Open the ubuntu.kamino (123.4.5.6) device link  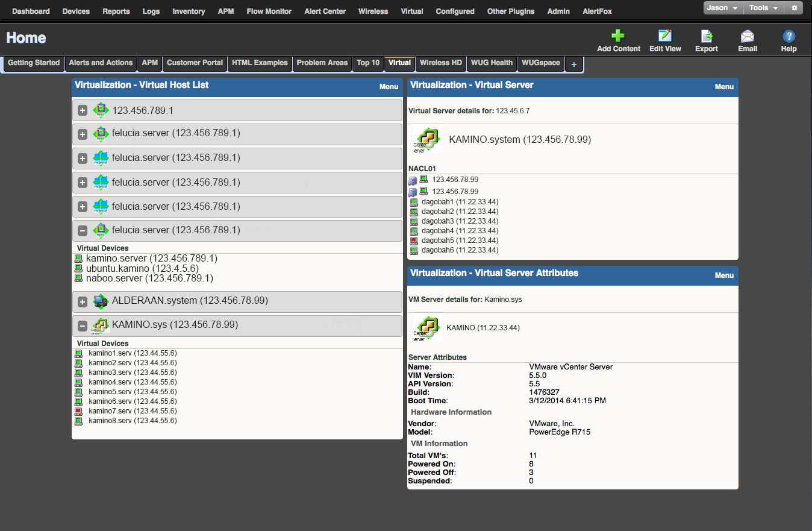click(x=142, y=268)
